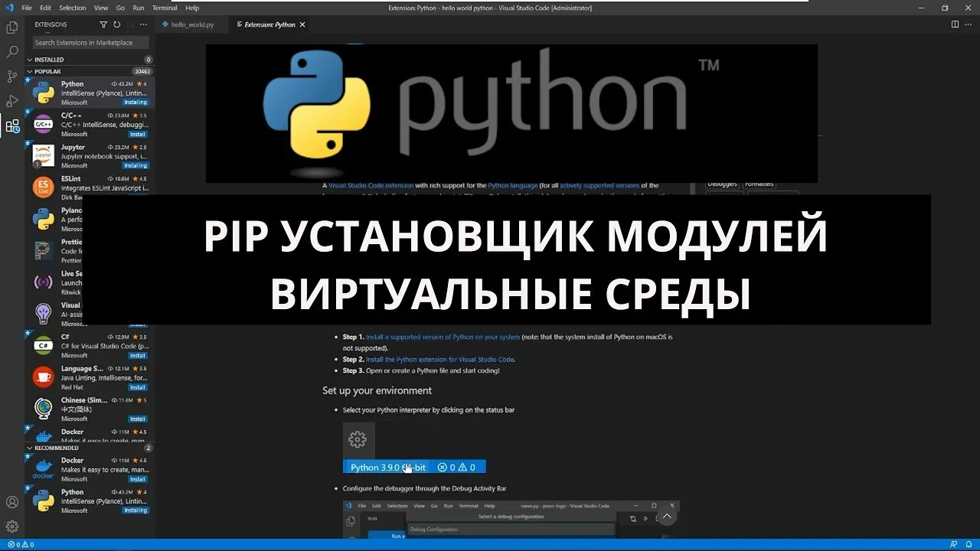Screen dimensions: 980x551
Task: Open the View menu
Action: [x=101, y=8]
